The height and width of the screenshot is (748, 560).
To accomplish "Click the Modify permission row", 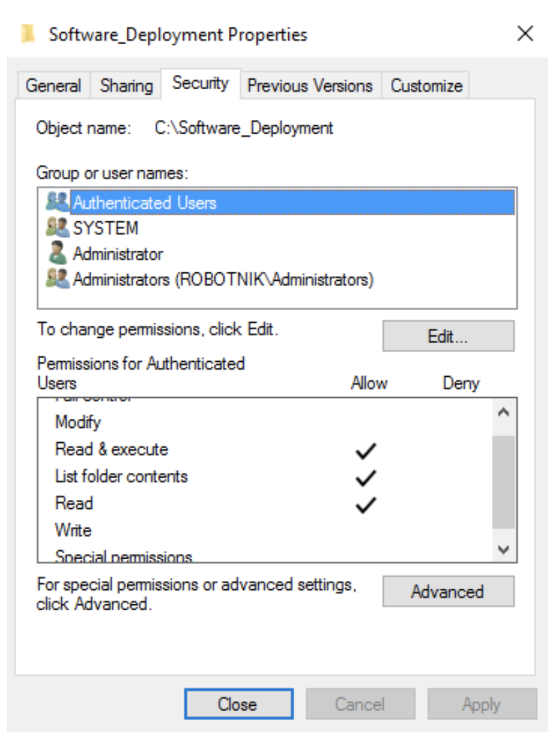I will 265,422.
